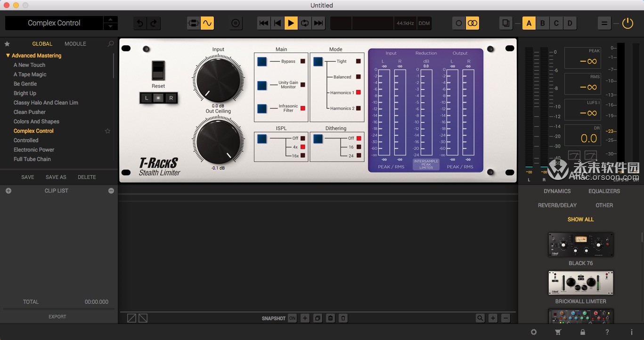Screen dimensions: 644x340
Task: Open the EQUALIZERS category tab
Action: pyautogui.click(x=604, y=191)
